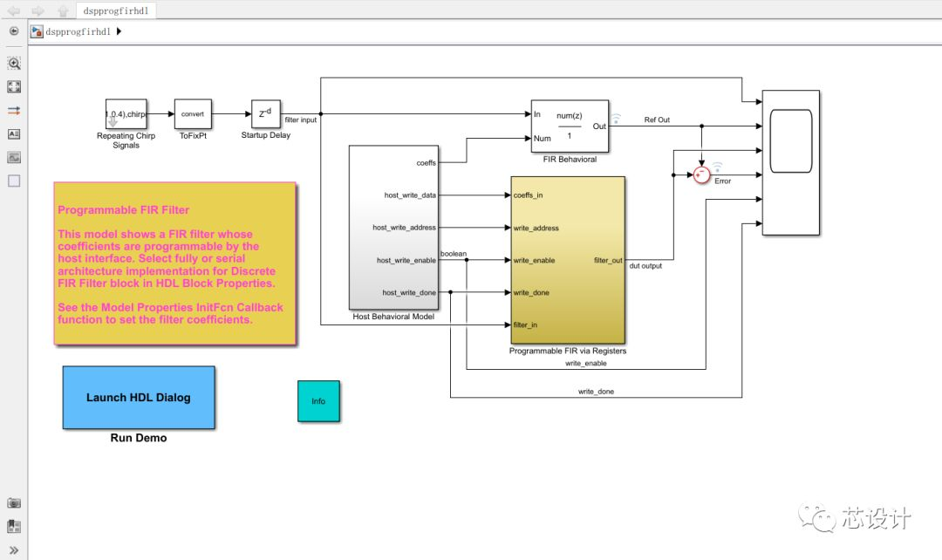Select the Zoom tool in the left palette
The height and width of the screenshot is (560, 942).
click(x=14, y=63)
